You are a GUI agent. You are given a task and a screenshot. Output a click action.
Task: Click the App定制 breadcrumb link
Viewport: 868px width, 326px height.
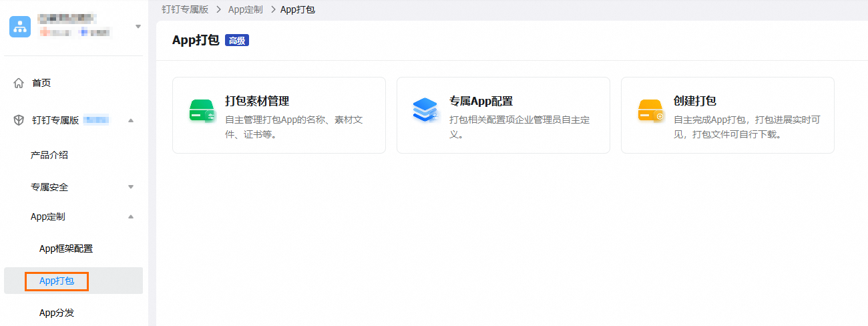click(246, 9)
